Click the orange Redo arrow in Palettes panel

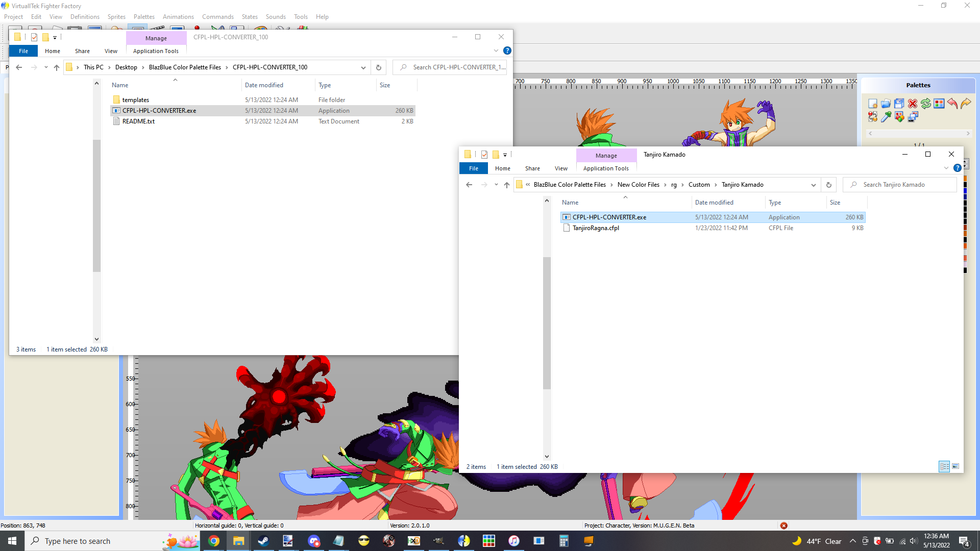(966, 104)
